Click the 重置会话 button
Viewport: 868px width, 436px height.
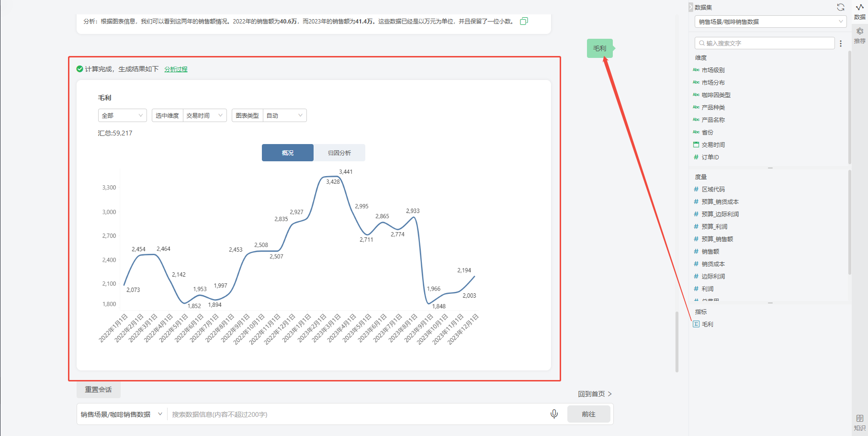pyautogui.click(x=98, y=390)
